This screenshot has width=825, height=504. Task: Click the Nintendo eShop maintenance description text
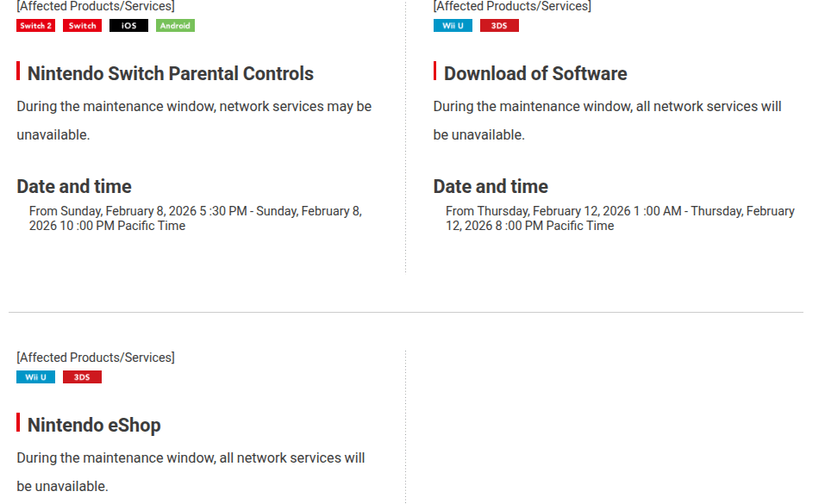[x=191, y=471]
